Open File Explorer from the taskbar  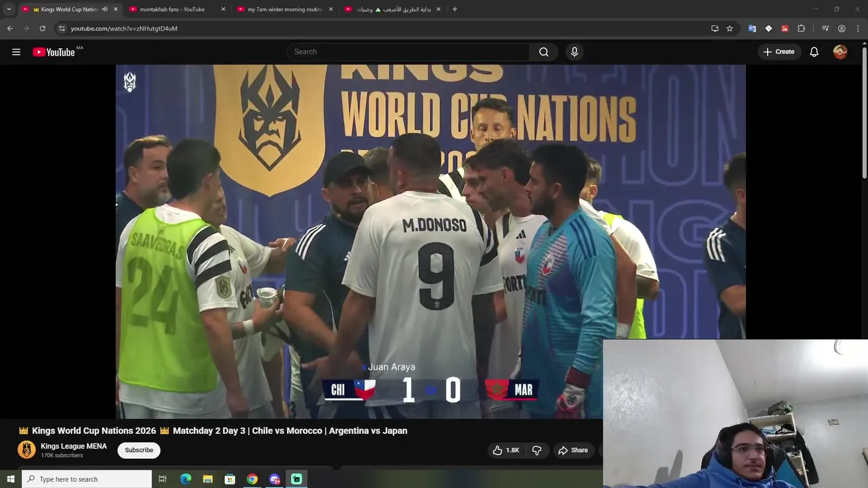point(208,479)
